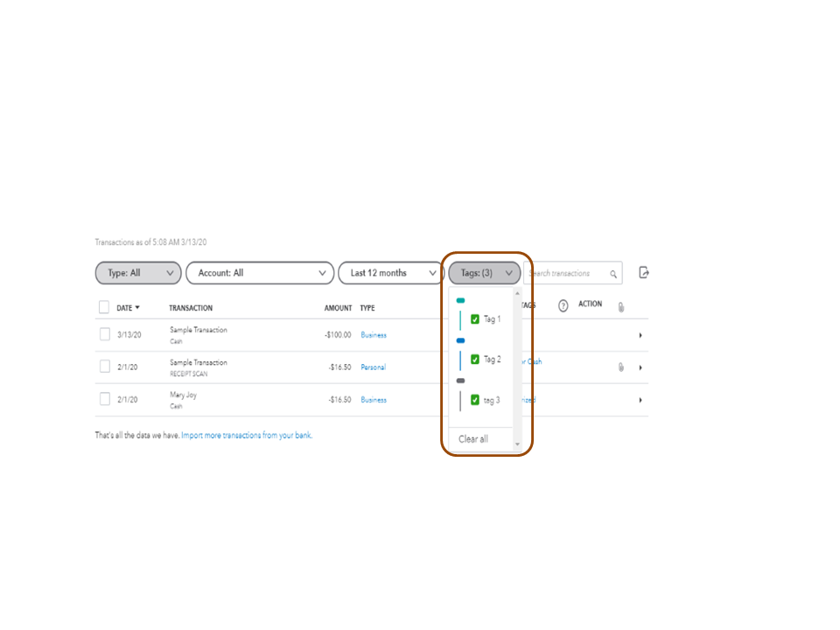Change Business type for 3/13/20 transaction

pyautogui.click(x=374, y=335)
